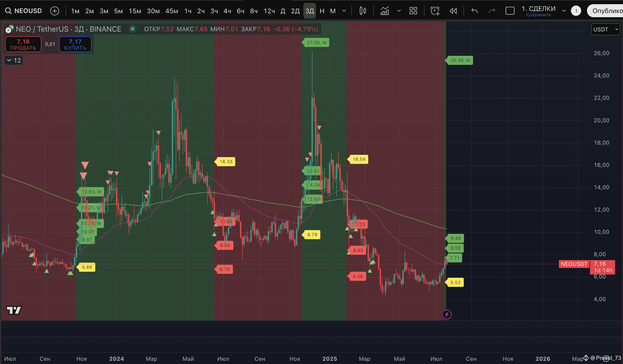Click the TradingView logo on chart

(14, 310)
